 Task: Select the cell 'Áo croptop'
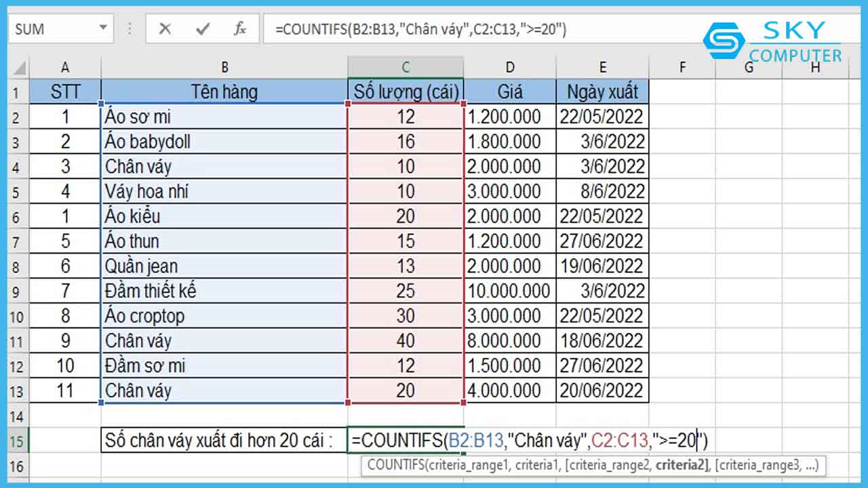click(224, 316)
